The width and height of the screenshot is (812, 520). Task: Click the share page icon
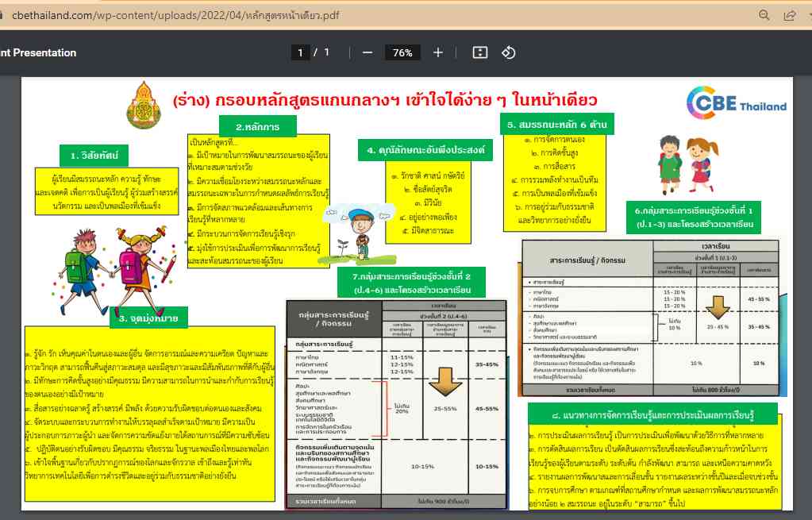790,15
